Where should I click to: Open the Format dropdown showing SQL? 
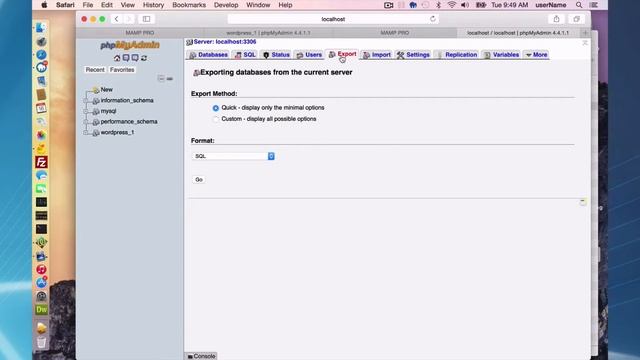tap(233, 156)
